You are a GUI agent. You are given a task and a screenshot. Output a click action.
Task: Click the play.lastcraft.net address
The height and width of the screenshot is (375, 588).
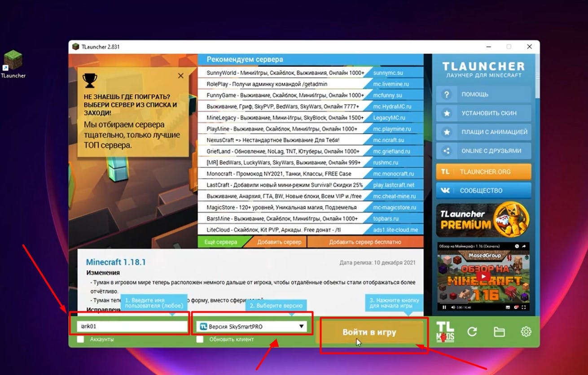(x=394, y=185)
